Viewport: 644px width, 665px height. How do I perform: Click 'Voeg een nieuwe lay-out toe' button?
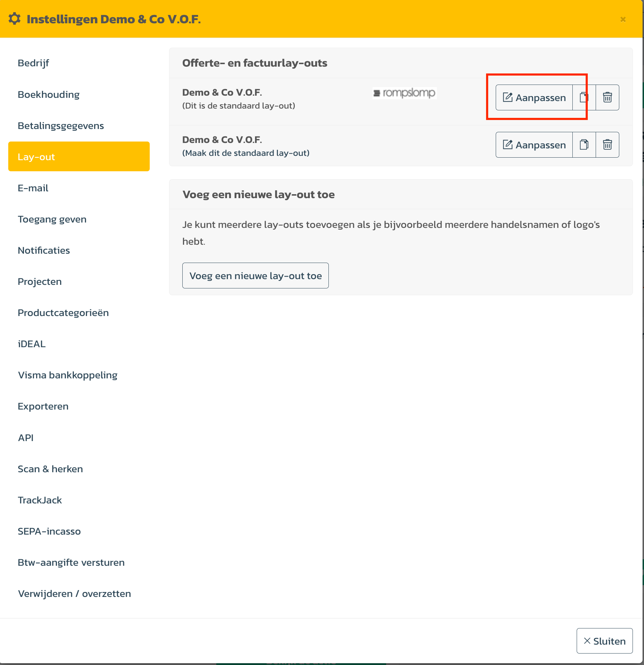point(255,276)
